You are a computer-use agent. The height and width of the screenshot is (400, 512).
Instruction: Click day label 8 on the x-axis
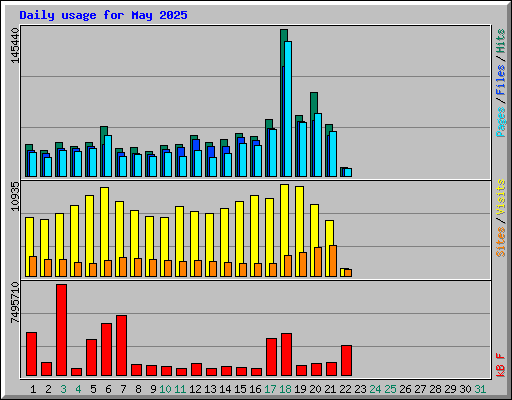pyautogui.click(x=138, y=389)
